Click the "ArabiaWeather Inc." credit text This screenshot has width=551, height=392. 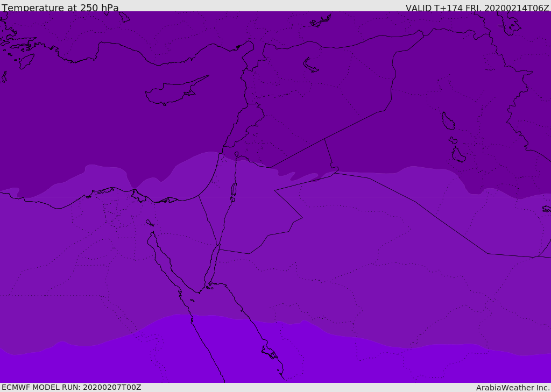tap(513, 388)
